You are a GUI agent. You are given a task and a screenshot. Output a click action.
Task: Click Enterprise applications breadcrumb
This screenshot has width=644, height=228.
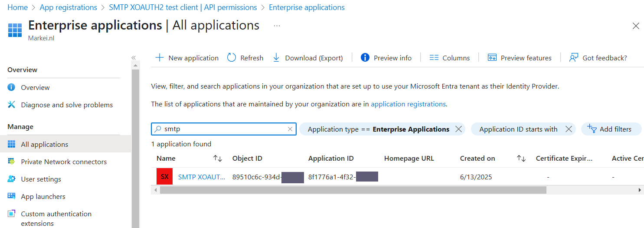[x=307, y=7]
